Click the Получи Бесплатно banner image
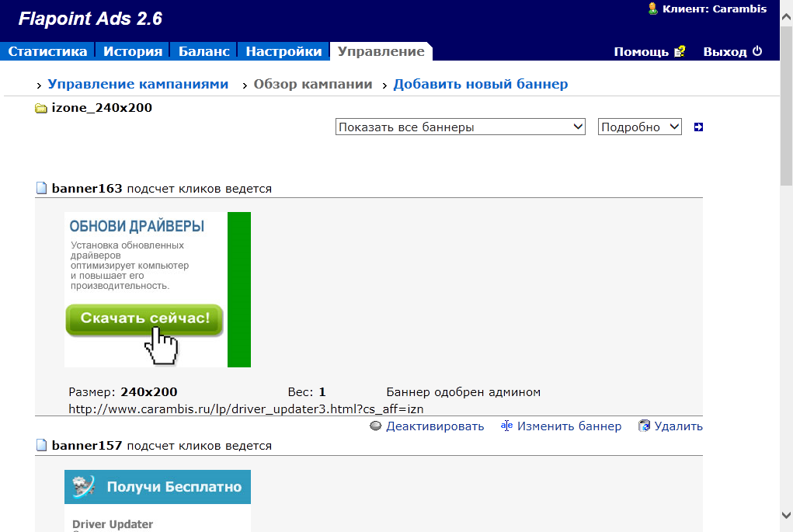This screenshot has width=793, height=532. click(158, 501)
